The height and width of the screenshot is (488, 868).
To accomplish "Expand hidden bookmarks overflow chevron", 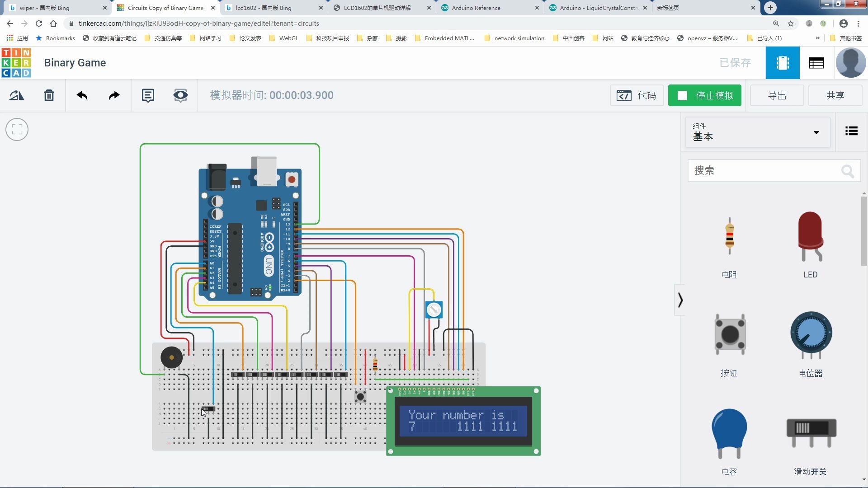I will tap(817, 38).
